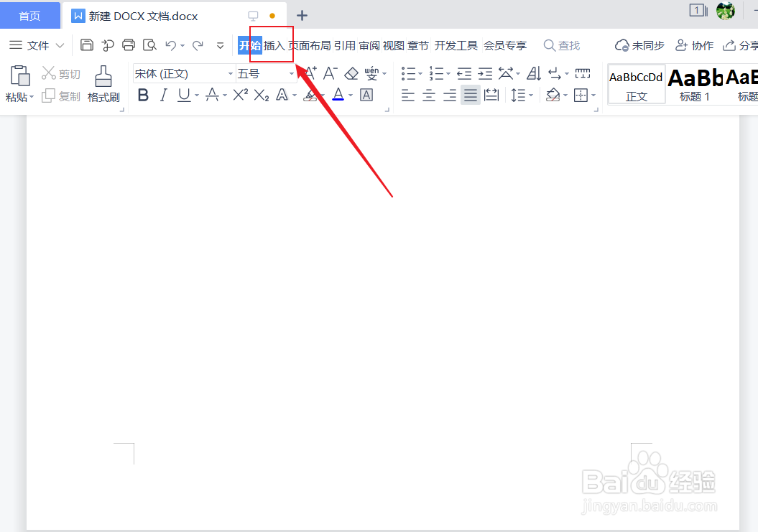
Task: Click the borders icon
Action: pyautogui.click(x=581, y=95)
